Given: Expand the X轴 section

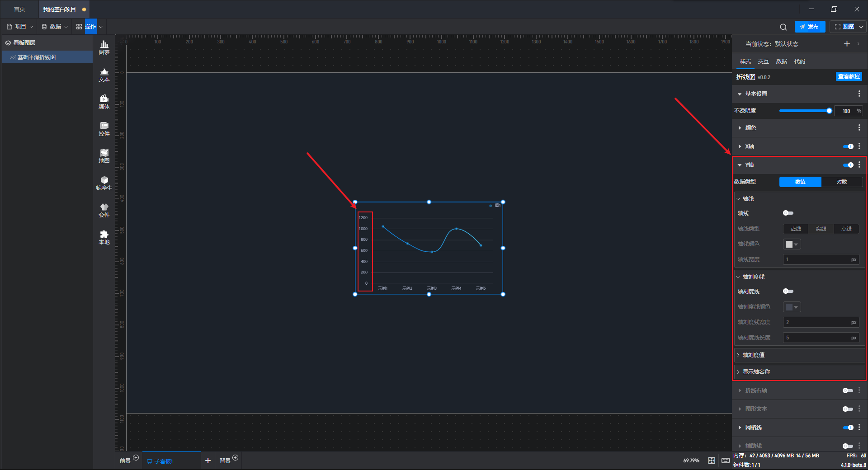Looking at the screenshot, I should [740, 146].
